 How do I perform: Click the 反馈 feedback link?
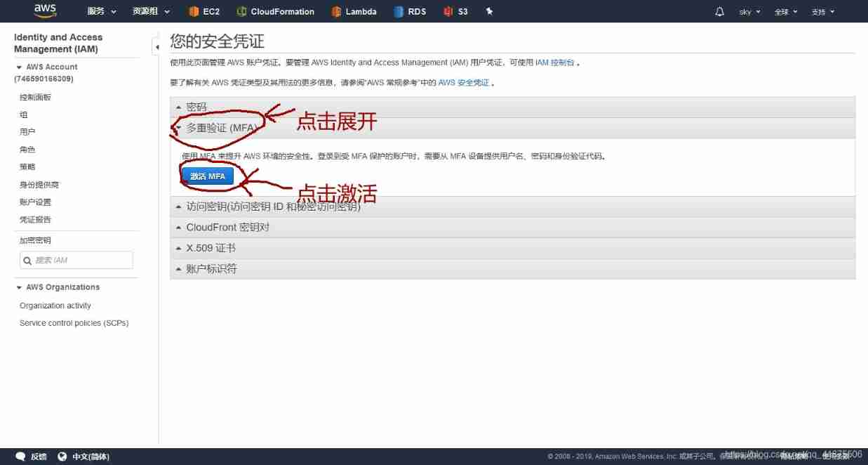point(39,457)
